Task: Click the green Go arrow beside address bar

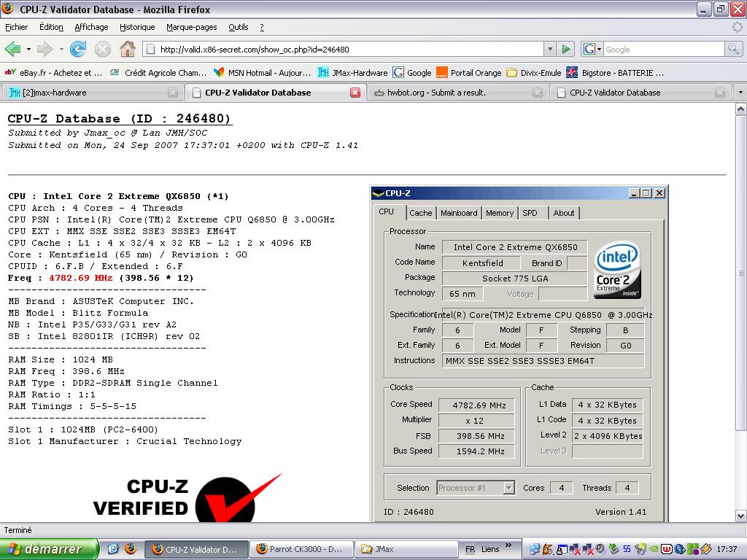Action: tap(566, 49)
